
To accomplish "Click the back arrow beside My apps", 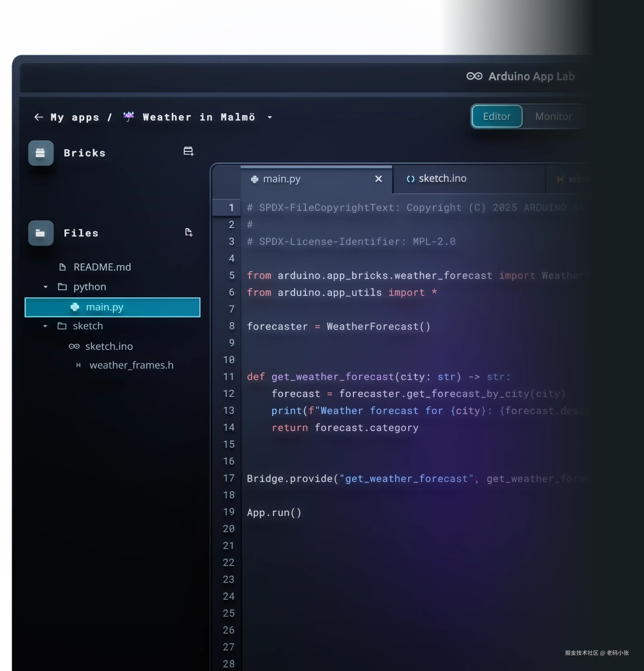I will (x=39, y=117).
